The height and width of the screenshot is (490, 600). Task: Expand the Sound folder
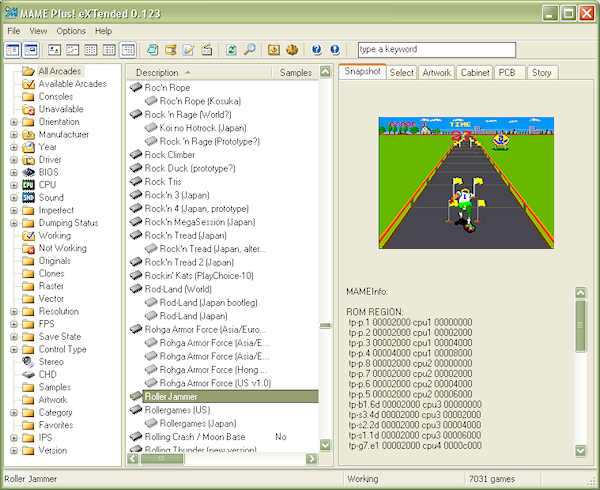(x=14, y=198)
